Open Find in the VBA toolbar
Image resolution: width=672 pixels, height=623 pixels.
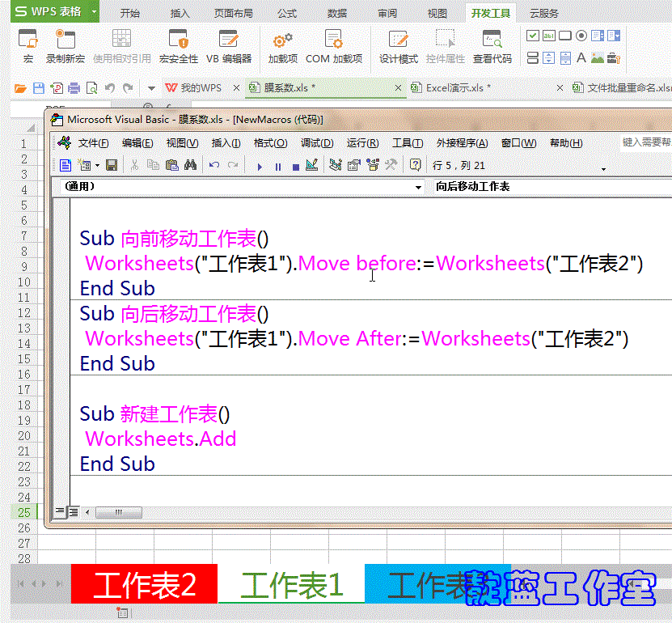(x=190, y=165)
